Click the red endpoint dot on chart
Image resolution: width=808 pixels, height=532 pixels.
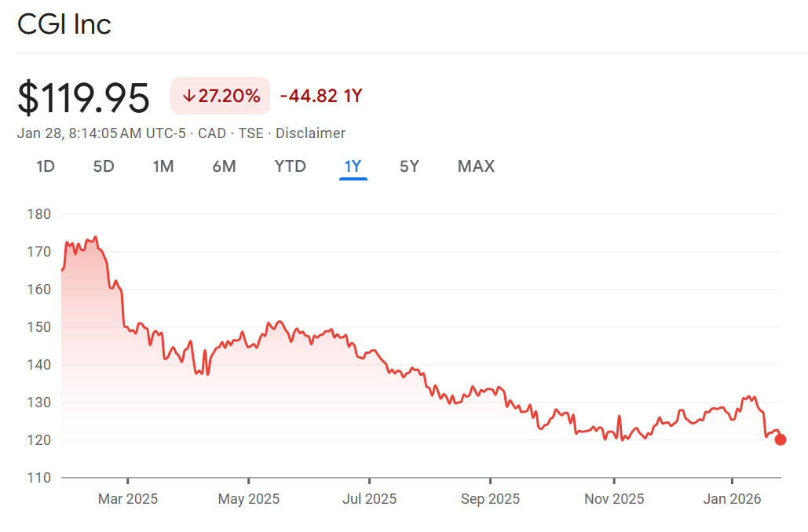pyautogui.click(x=780, y=439)
